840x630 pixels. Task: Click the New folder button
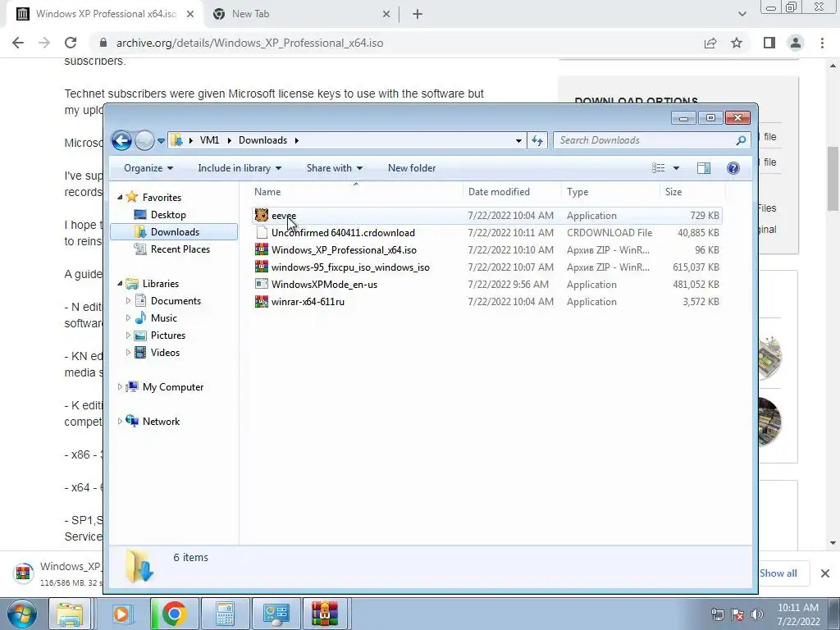tap(412, 168)
